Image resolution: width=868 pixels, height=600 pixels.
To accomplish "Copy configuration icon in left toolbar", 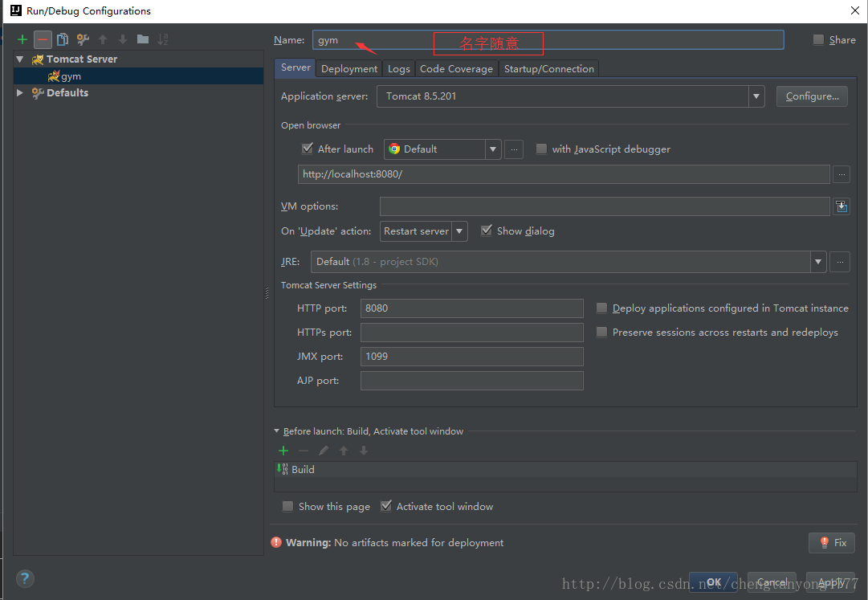I will coord(63,39).
